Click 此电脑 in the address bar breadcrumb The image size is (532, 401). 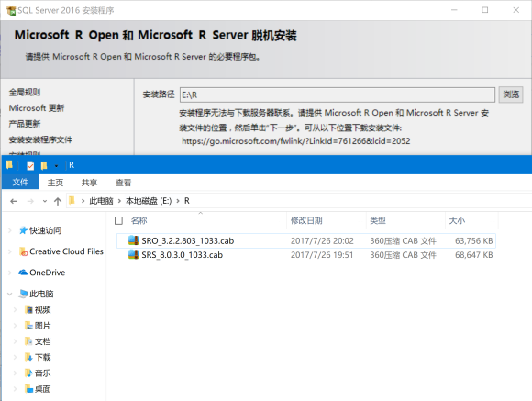(x=101, y=201)
